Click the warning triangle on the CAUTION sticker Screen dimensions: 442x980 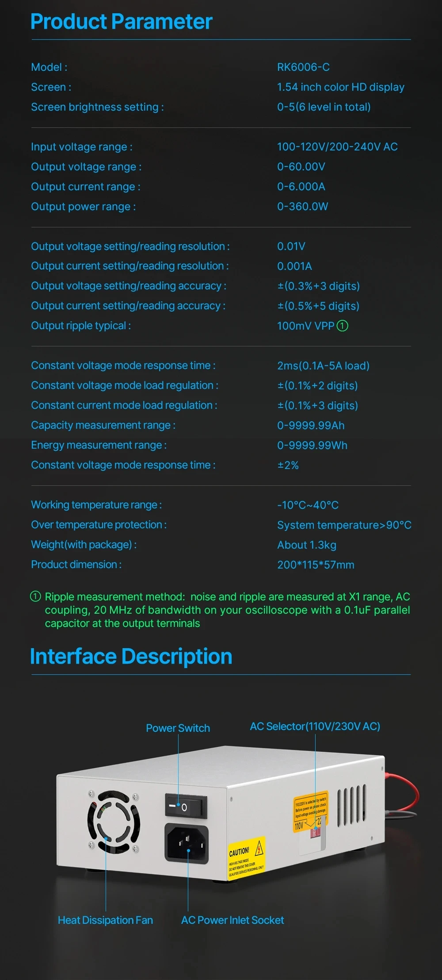[259, 848]
